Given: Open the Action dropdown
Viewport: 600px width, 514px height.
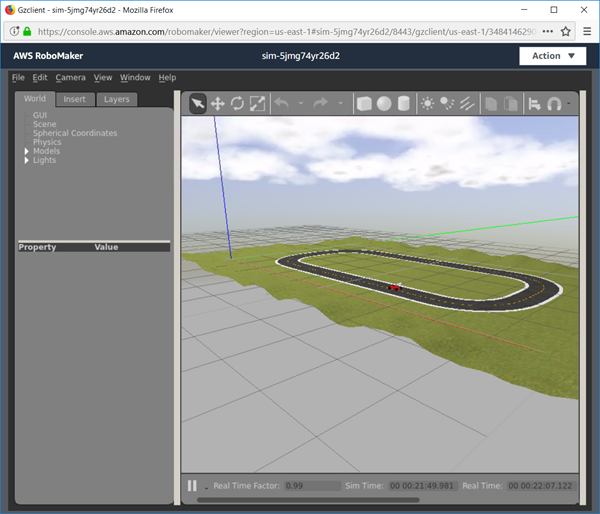Looking at the screenshot, I should tap(552, 56).
